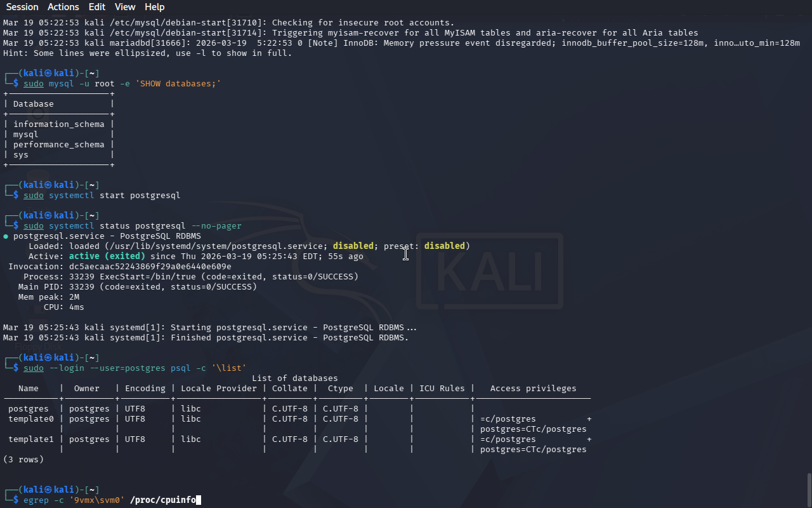Click the /proc/cpuinfo path text
This screenshot has height=508, width=812.
163,500
